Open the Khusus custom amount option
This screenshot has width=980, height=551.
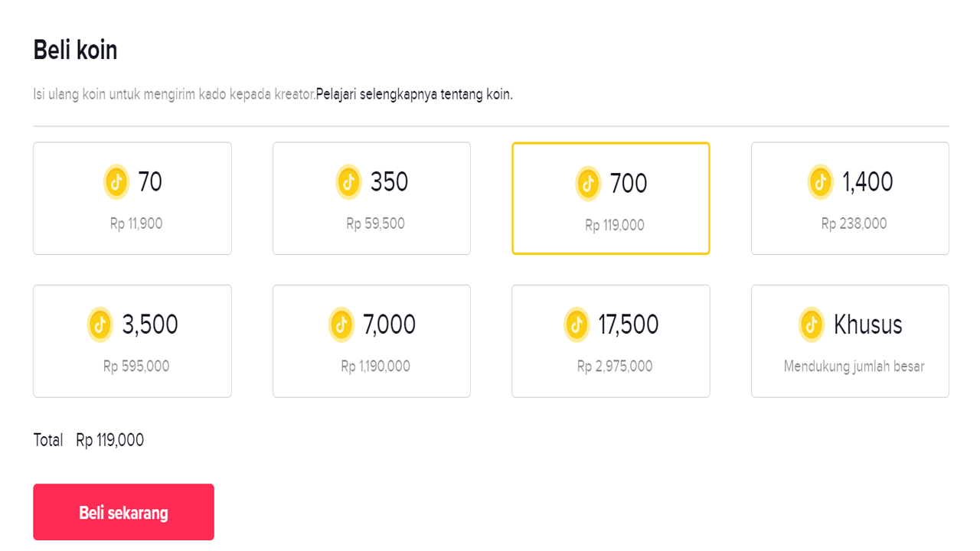(x=850, y=341)
